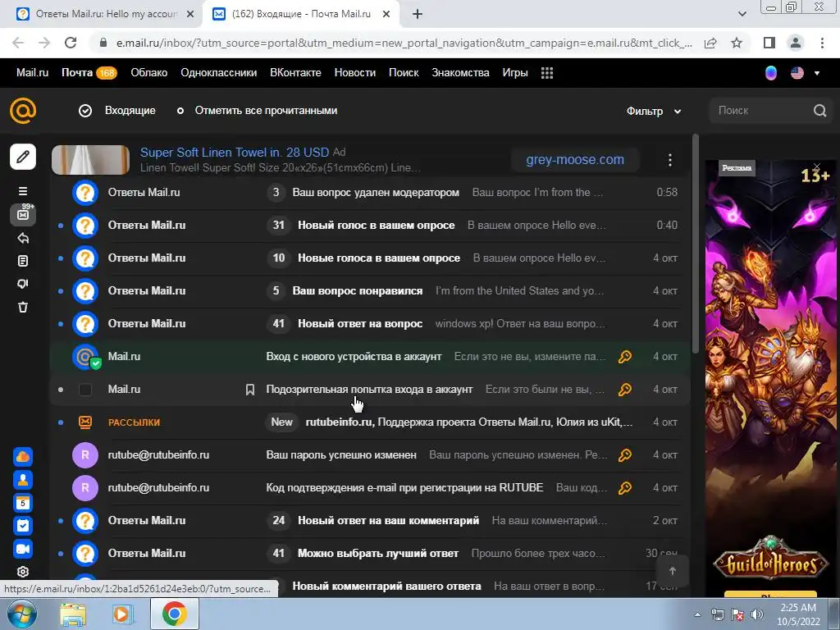This screenshot has width=840, height=630.
Task: Open the settings gear in the left sidebar
Action: (23, 572)
